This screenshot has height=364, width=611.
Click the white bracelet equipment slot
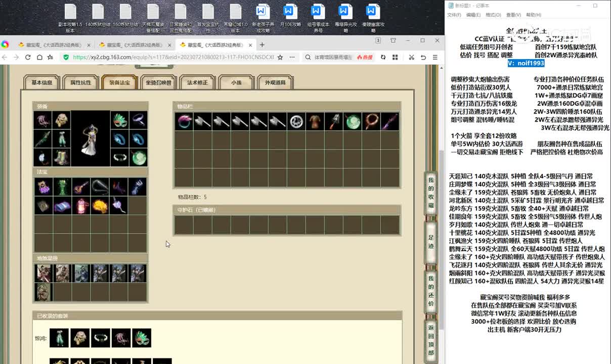pyautogui.click(x=119, y=157)
